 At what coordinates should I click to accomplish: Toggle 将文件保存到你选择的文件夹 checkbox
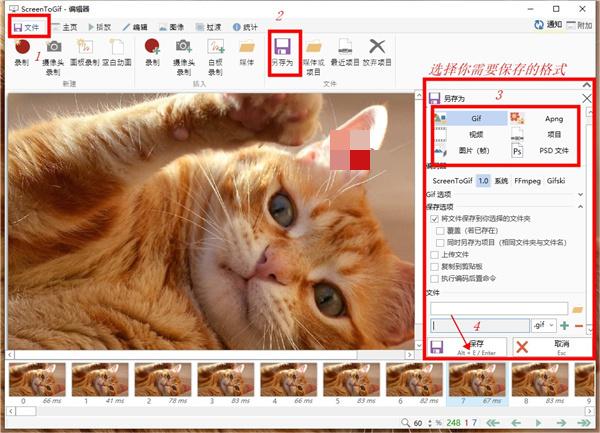[x=434, y=219]
